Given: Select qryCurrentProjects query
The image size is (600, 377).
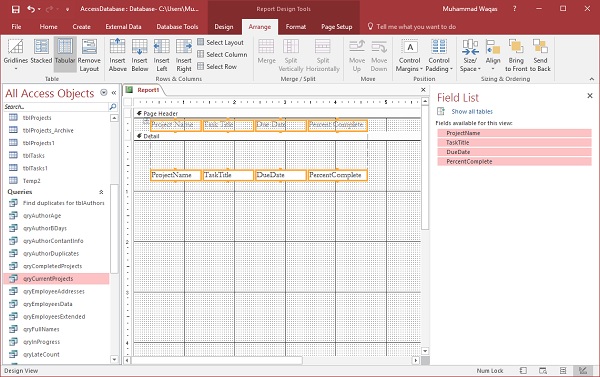Looking at the screenshot, I should [56, 279].
